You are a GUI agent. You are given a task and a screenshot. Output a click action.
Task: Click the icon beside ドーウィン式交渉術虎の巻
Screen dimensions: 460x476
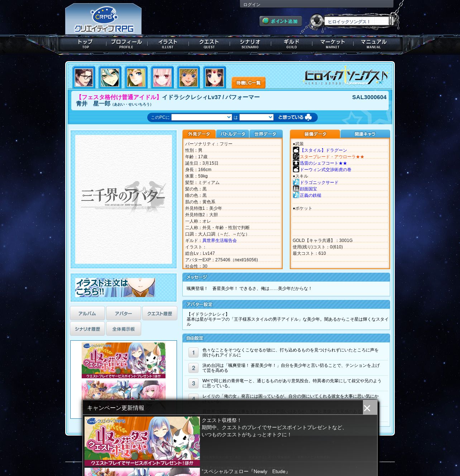point(296,169)
